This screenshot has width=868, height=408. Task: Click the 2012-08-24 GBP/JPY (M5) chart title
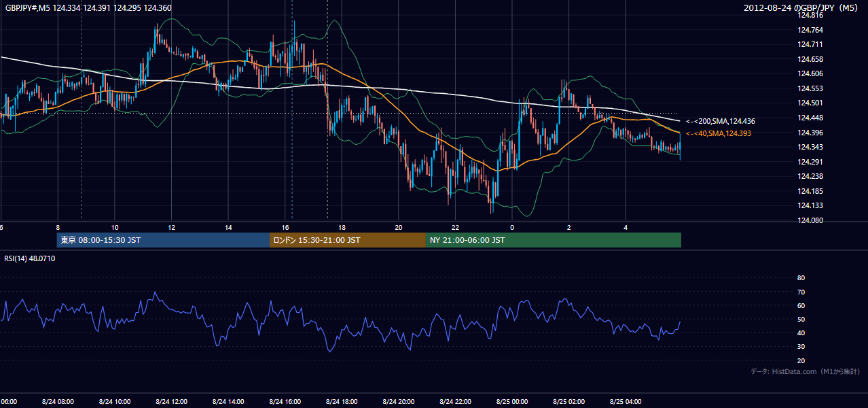pos(802,7)
